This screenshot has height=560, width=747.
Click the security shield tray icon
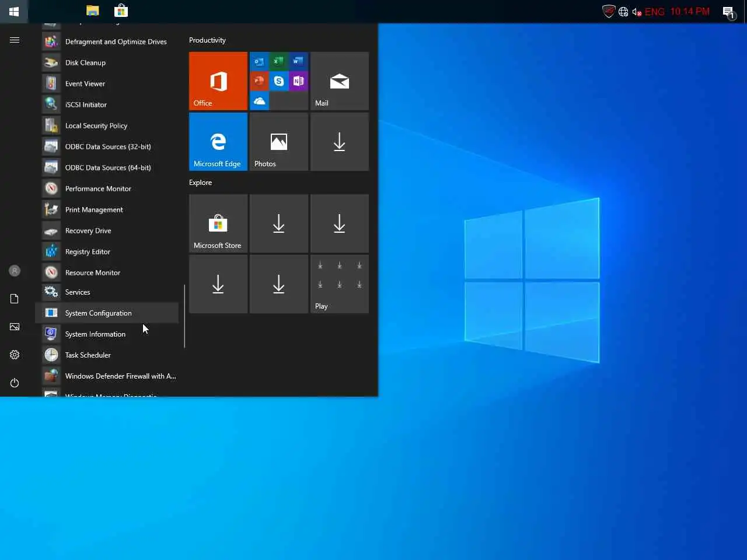(x=609, y=11)
